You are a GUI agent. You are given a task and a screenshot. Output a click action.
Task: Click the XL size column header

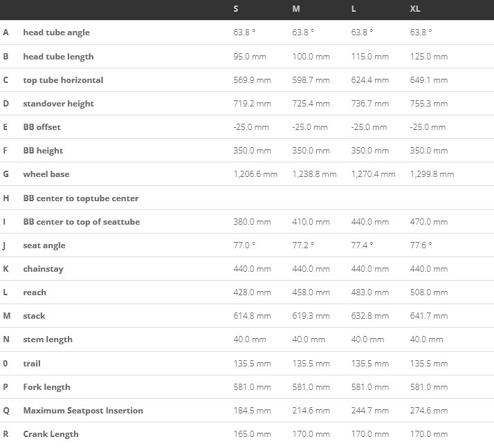[x=415, y=9]
